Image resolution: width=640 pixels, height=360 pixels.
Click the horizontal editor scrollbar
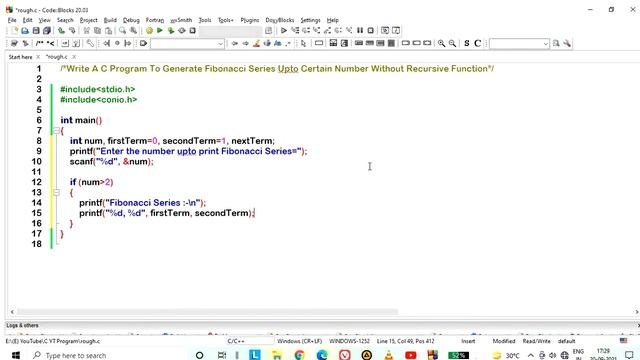click(207, 312)
